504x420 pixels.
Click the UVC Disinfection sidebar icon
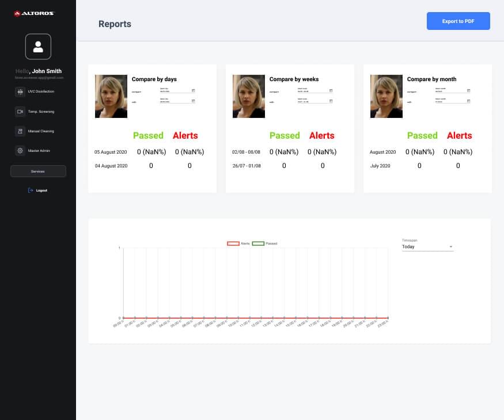pos(20,91)
